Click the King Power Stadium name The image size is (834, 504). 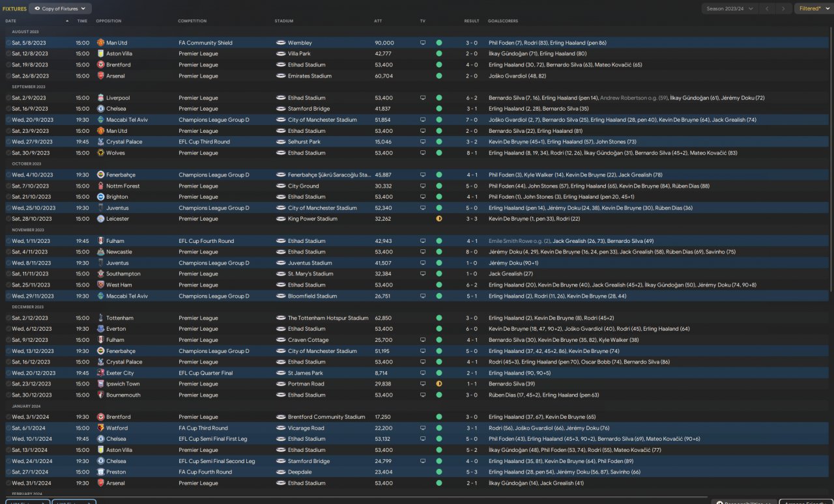pos(313,219)
